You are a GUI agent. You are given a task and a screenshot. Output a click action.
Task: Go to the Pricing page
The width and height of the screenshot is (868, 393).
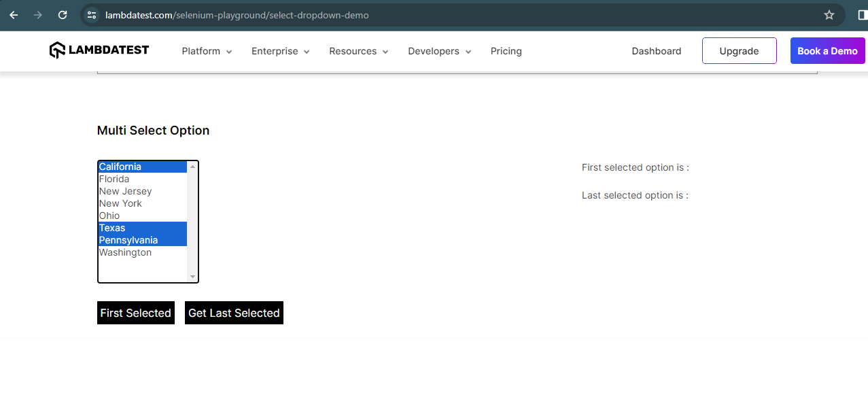point(506,51)
